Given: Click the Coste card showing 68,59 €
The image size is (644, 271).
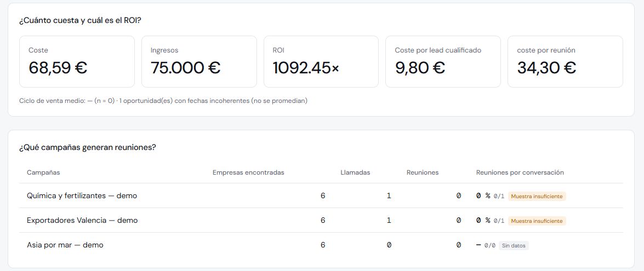Looking at the screenshot, I should 77,61.
